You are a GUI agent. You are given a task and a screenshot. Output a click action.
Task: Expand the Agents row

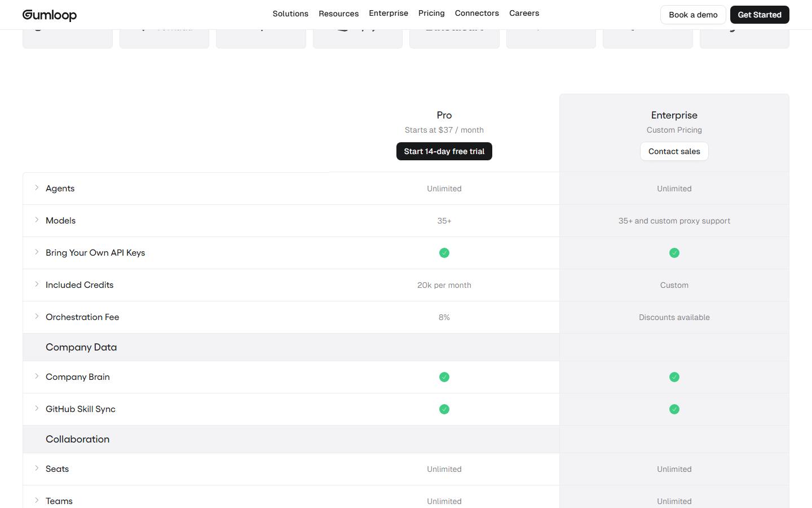[x=37, y=188]
